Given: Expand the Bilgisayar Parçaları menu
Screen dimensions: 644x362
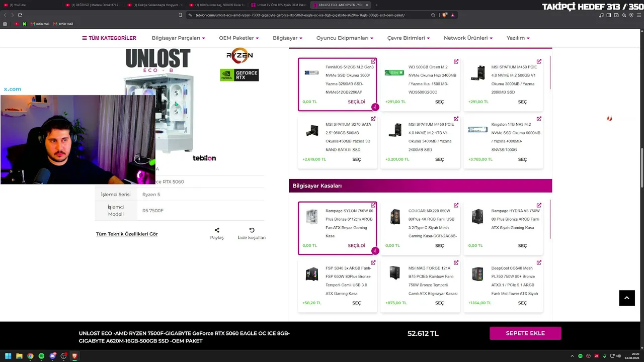Looking at the screenshot, I should (x=178, y=38).
